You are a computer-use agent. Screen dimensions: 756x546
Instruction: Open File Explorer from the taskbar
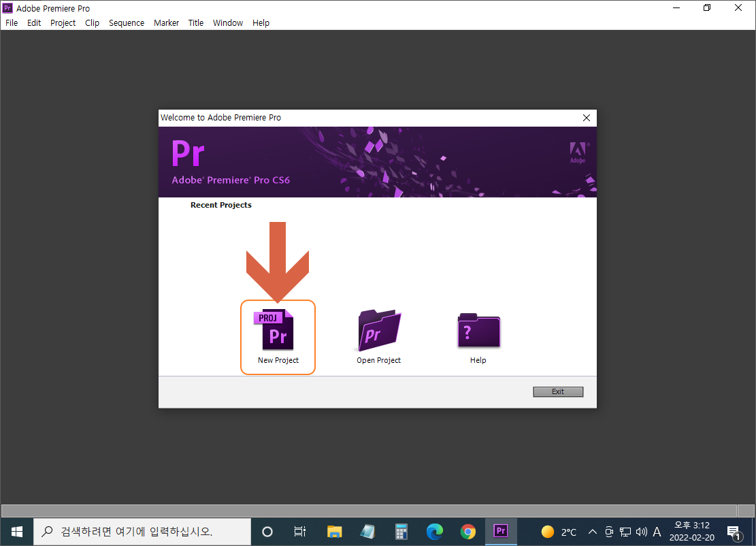(334, 532)
